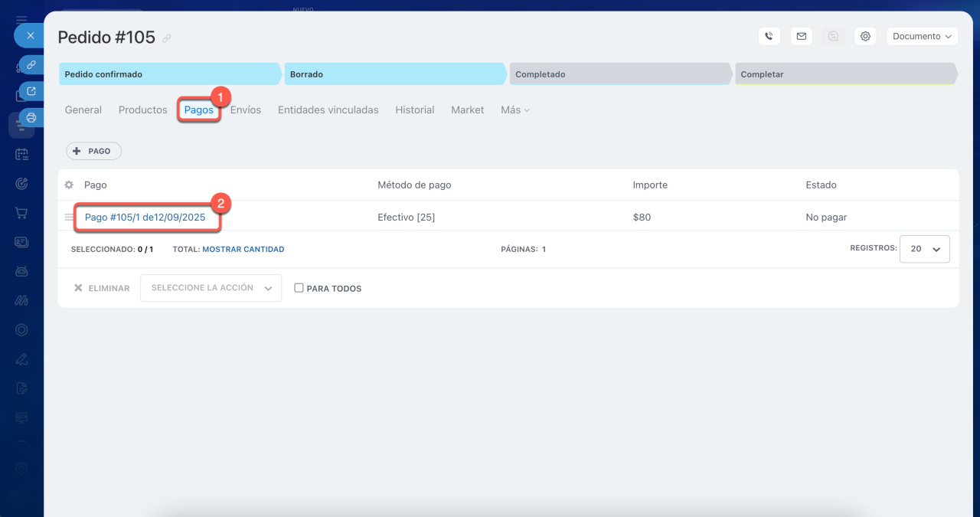This screenshot has height=517, width=980.
Task: Click the row drag handle for Pago #105/1
Action: [x=69, y=218]
